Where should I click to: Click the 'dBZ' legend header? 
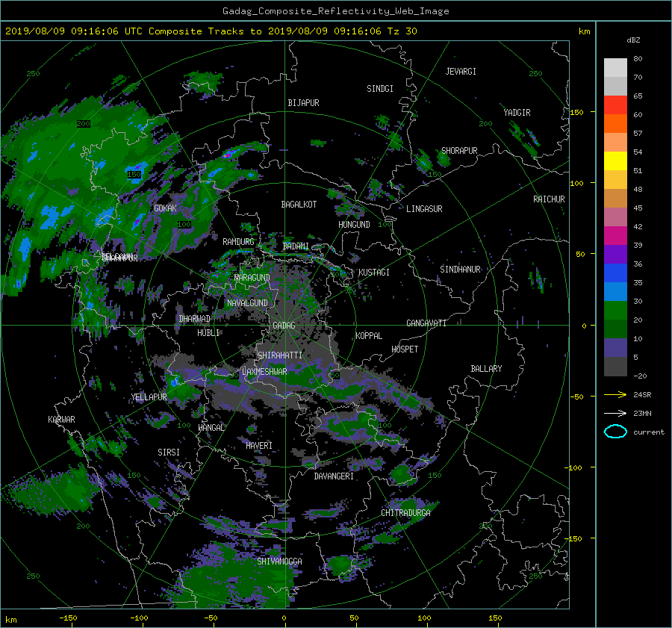click(x=633, y=40)
